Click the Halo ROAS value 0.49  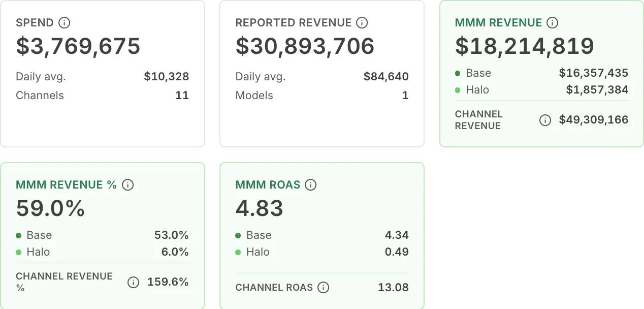[397, 252]
